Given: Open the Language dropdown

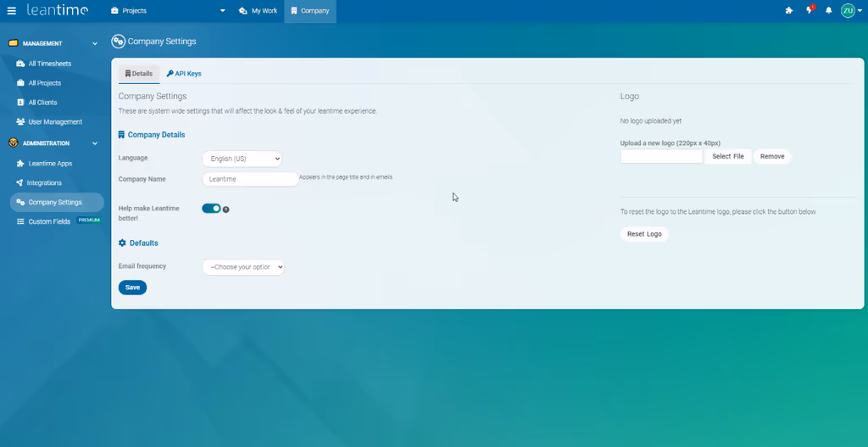Looking at the screenshot, I should [x=242, y=159].
